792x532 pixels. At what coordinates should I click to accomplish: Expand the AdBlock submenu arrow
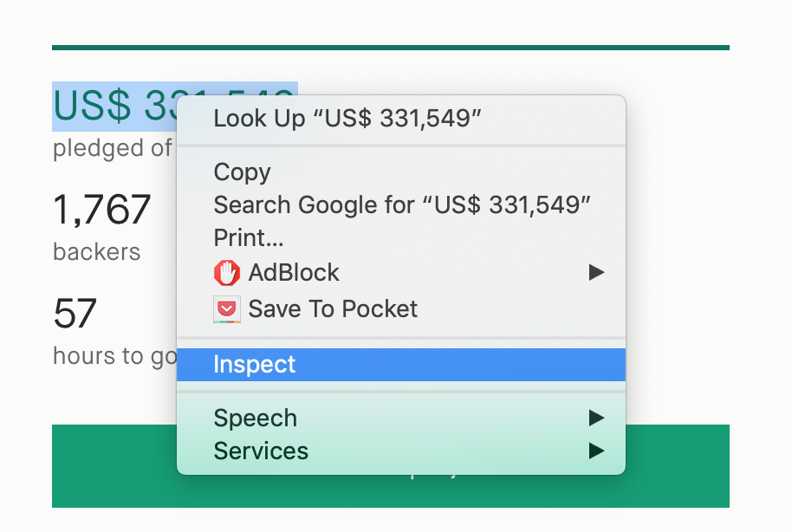pos(596,272)
